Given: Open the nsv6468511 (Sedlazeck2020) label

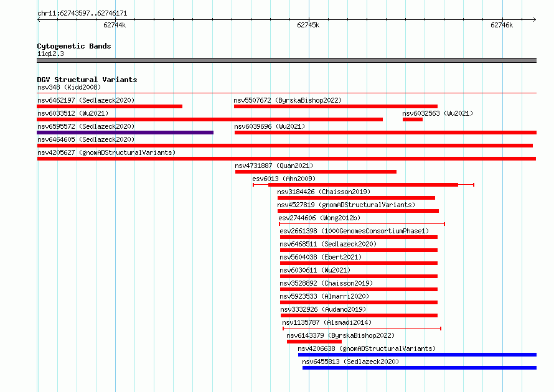Looking at the screenshot, I should click(x=328, y=244).
